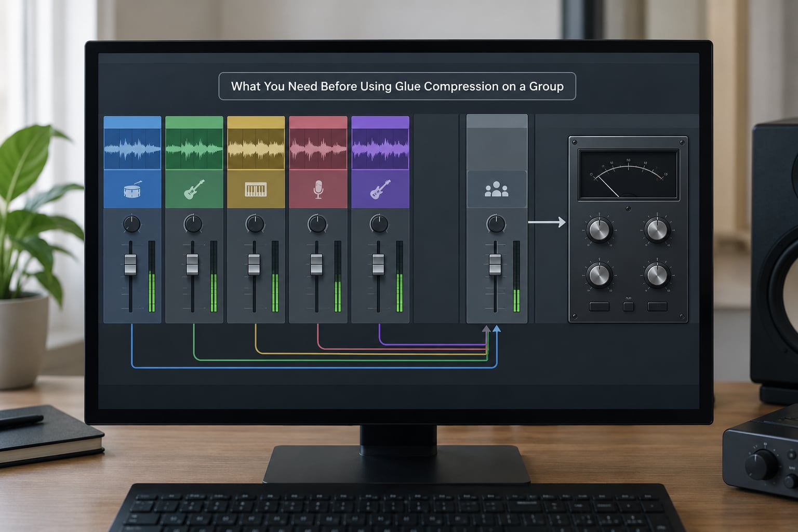Click the vocal channel pan knob
This screenshot has height=532, width=798.
[317, 224]
